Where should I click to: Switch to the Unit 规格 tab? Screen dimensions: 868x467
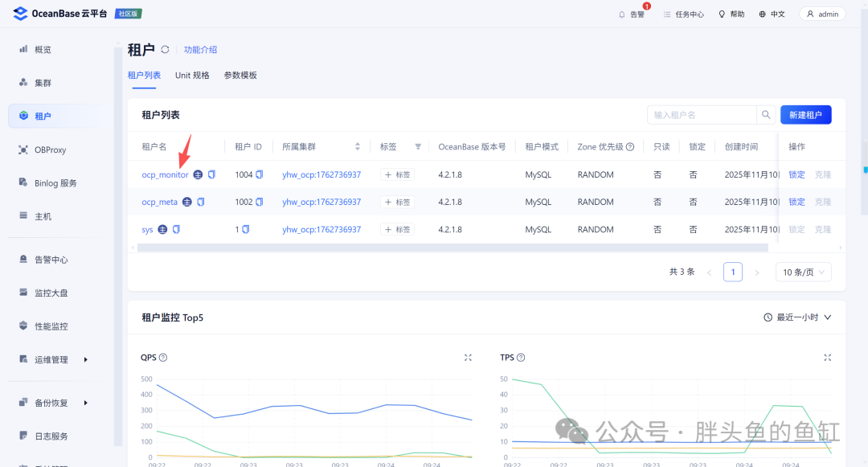[x=192, y=76]
